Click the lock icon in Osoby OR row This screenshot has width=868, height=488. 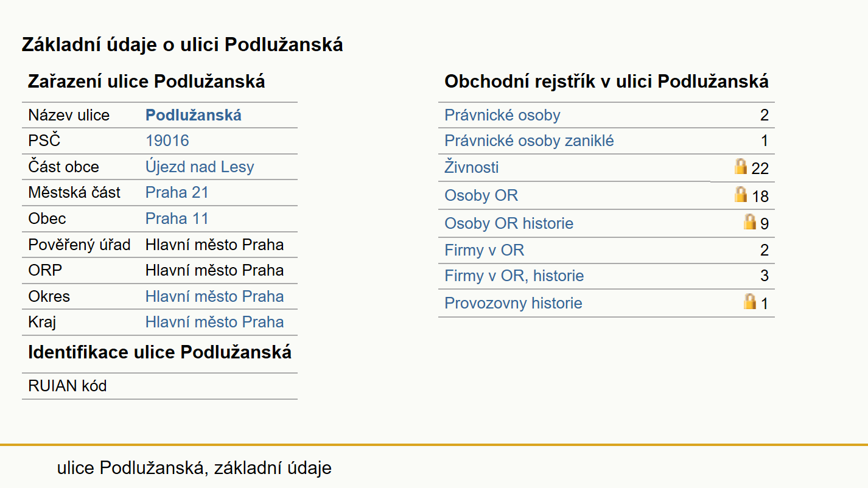741,194
